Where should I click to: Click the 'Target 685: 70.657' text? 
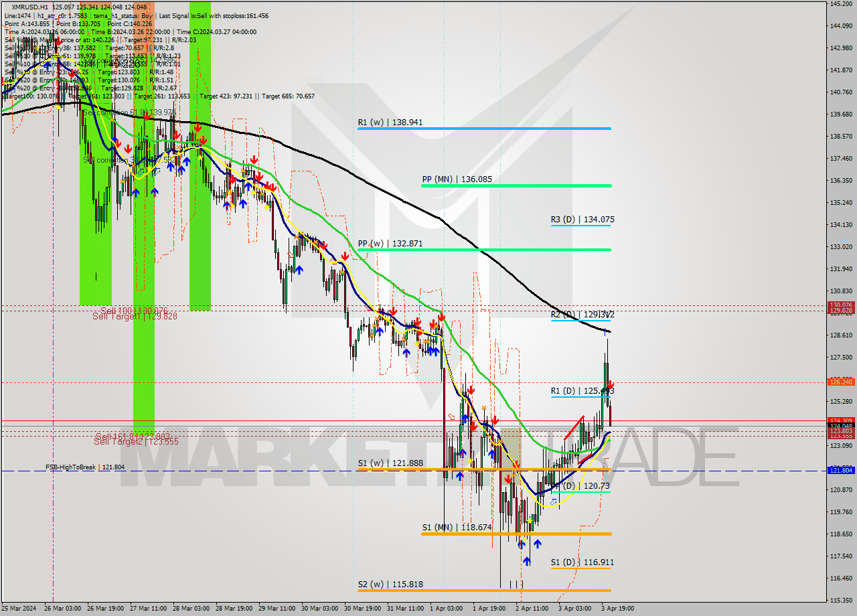[289, 96]
